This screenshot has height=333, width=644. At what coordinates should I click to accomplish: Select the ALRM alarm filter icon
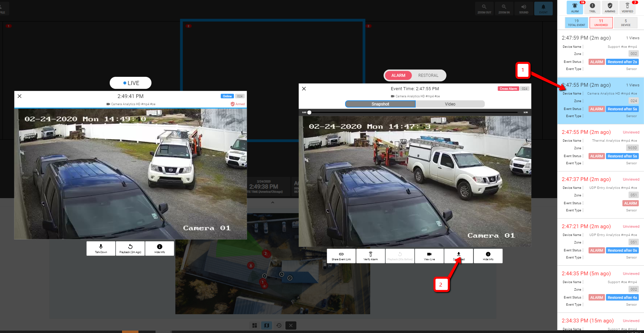click(575, 7)
